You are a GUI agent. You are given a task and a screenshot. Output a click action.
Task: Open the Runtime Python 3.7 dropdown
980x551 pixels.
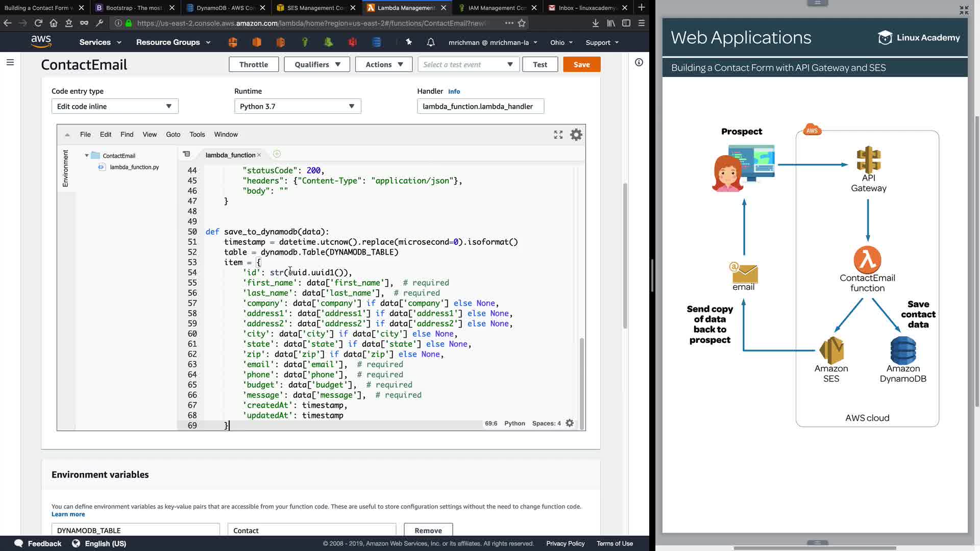point(298,106)
